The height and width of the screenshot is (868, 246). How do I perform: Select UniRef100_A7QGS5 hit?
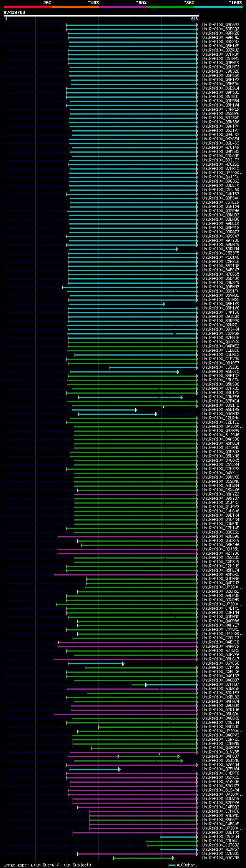221,274
